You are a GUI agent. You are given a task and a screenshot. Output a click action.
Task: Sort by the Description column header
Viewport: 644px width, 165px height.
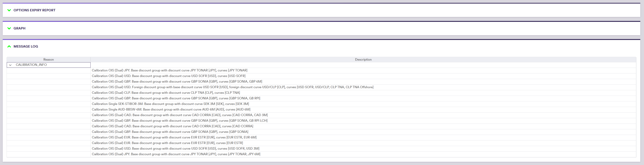point(363,60)
